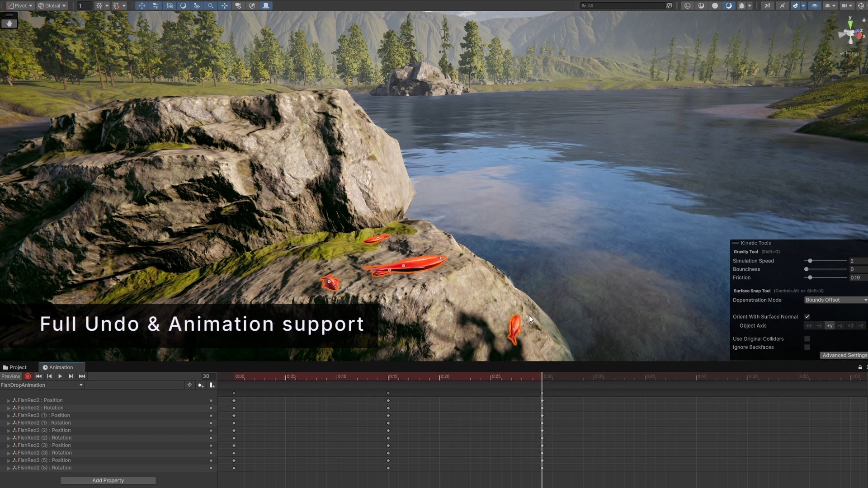Click the Friction value field 0.19
Viewport: 868px width, 488px height.
tap(858, 277)
